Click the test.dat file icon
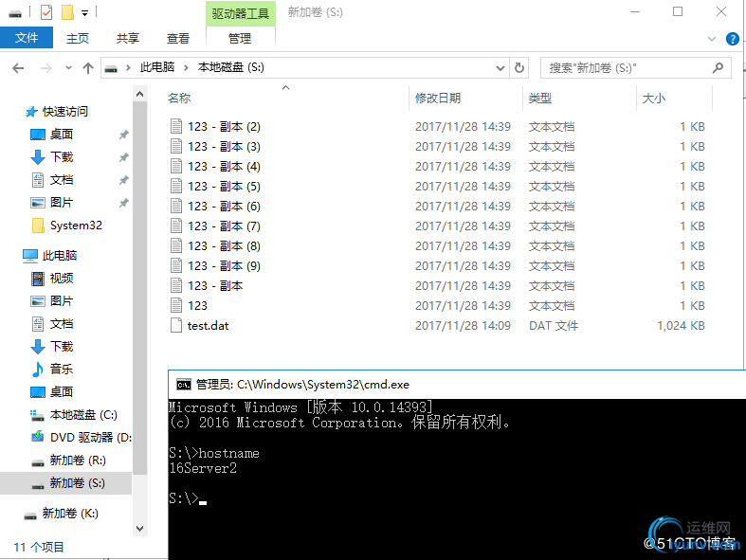Viewport: 746px width, 560px height. tap(176, 325)
